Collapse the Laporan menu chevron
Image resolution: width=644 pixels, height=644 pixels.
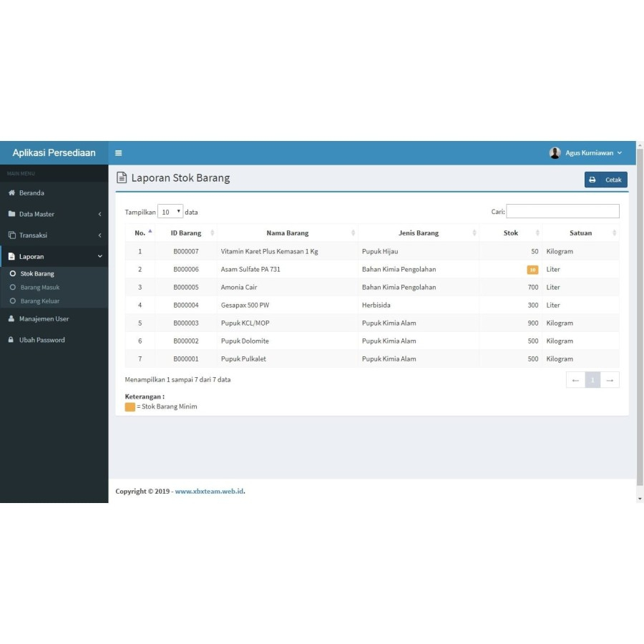[x=100, y=257]
